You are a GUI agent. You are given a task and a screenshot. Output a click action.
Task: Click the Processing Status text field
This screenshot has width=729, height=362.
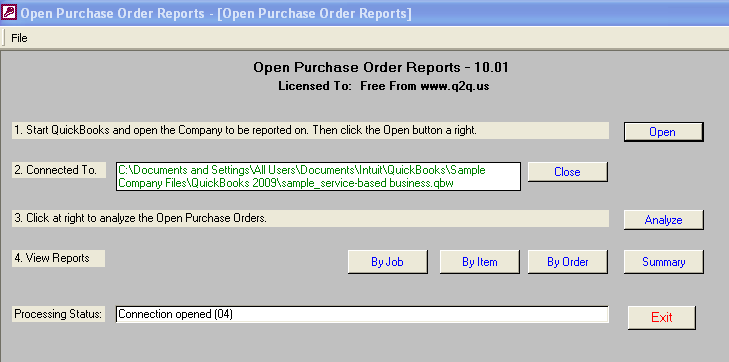[x=362, y=314]
